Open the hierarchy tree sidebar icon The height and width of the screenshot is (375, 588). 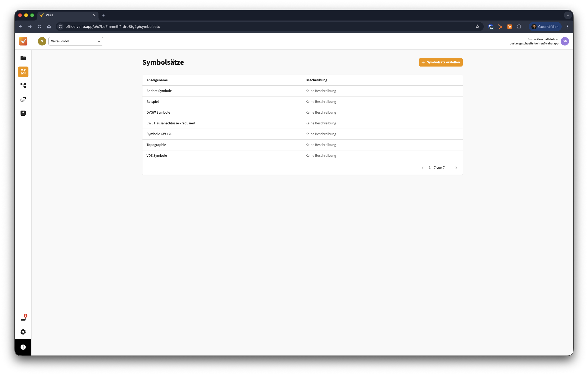(x=23, y=85)
